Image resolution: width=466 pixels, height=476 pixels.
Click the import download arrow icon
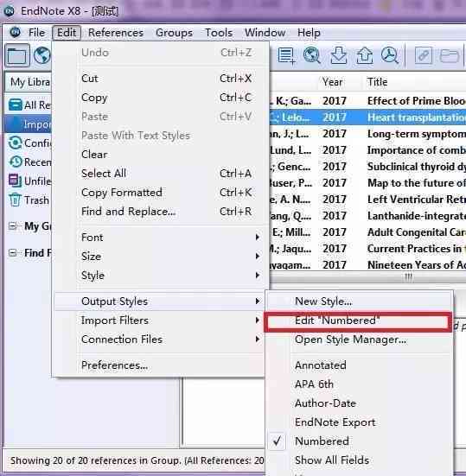coord(338,55)
